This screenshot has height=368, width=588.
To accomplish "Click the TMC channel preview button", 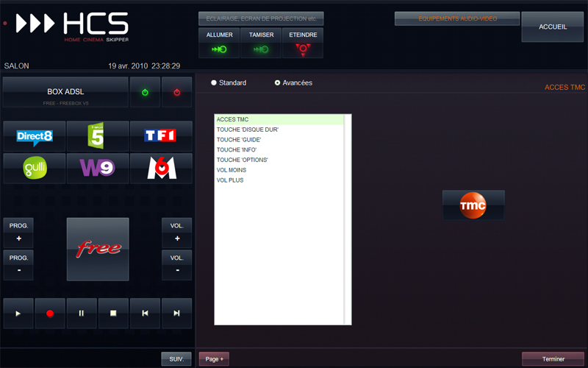I will click(473, 205).
